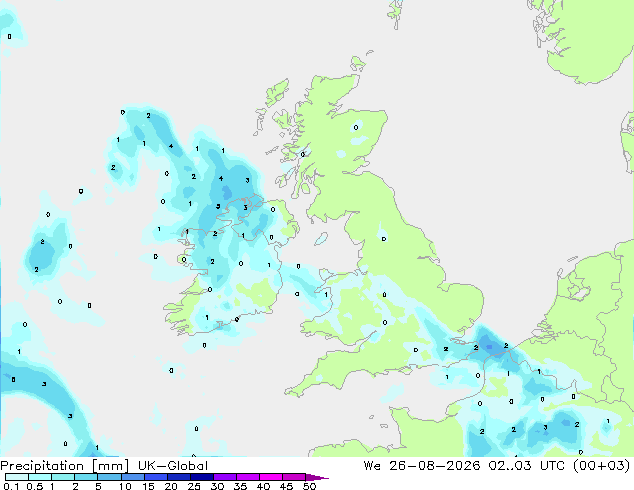Click the 0.5–1 mm legend color swatch
Screen dimensions: 634x490
coord(40,477)
